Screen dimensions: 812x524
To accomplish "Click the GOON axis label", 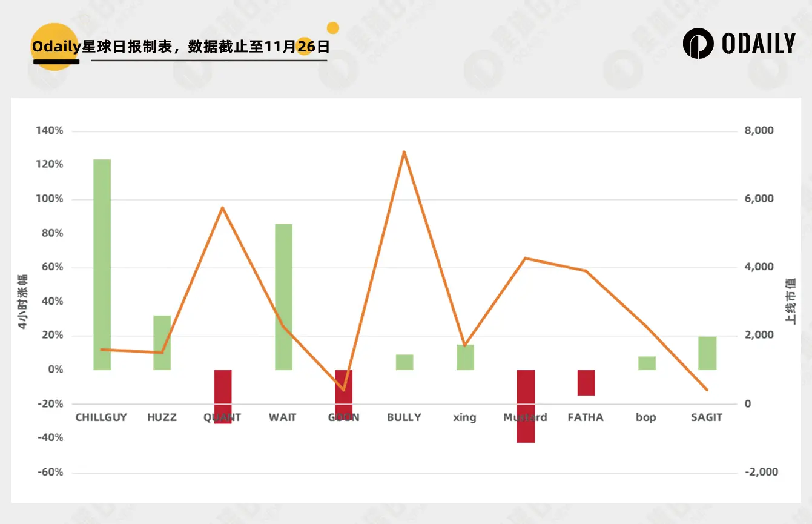I will coord(343,417).
